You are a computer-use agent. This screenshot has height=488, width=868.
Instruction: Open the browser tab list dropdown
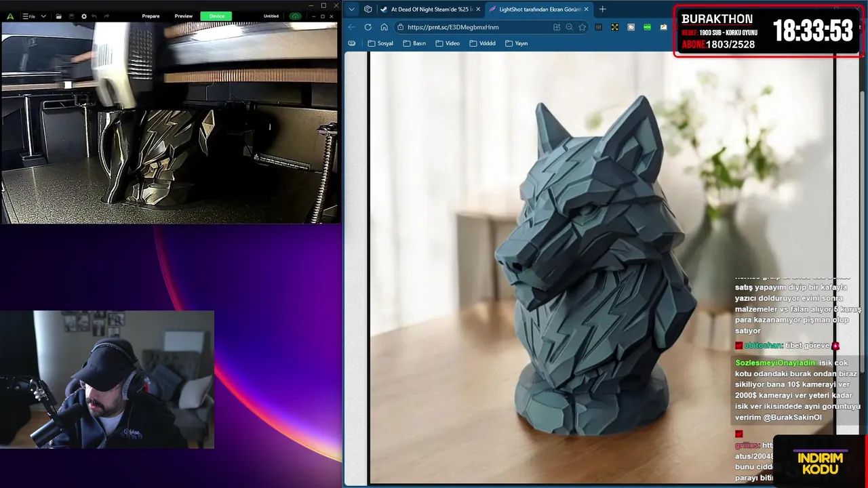click(351, 9)
